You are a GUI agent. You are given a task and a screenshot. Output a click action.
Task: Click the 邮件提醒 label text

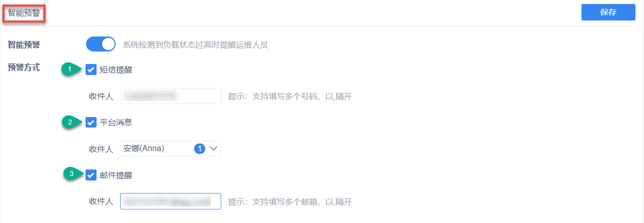pyautogui.click(x=116, y=175)
